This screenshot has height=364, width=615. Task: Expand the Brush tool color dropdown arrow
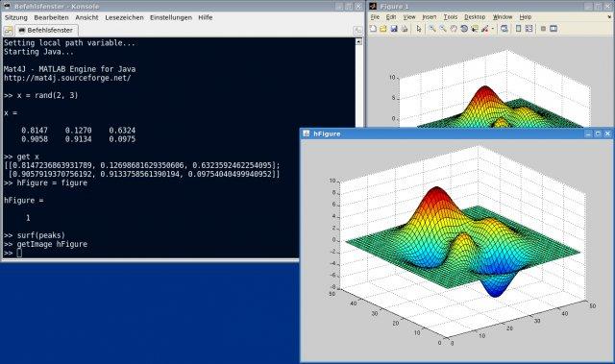point(493,28)
